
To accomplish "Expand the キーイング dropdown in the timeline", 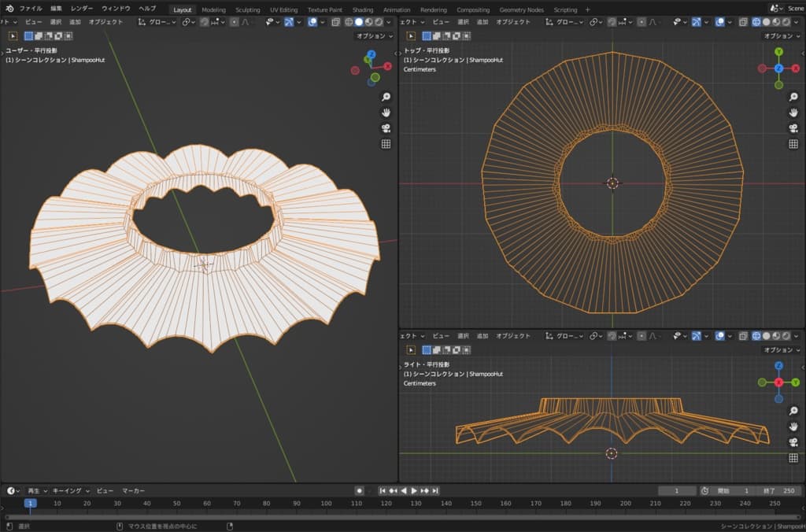I will [x=71, y=490].
